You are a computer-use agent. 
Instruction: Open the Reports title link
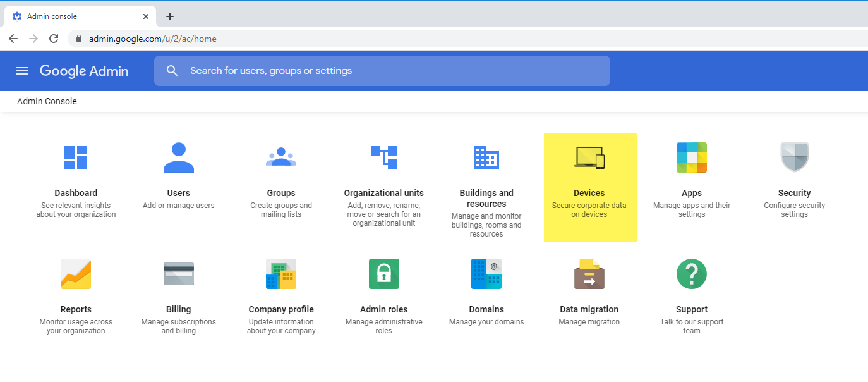coord(76,309)
